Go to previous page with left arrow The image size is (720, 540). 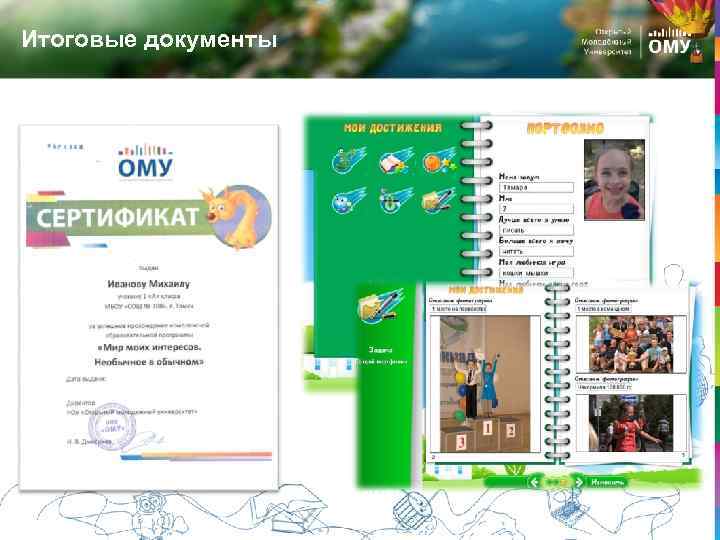534,482
